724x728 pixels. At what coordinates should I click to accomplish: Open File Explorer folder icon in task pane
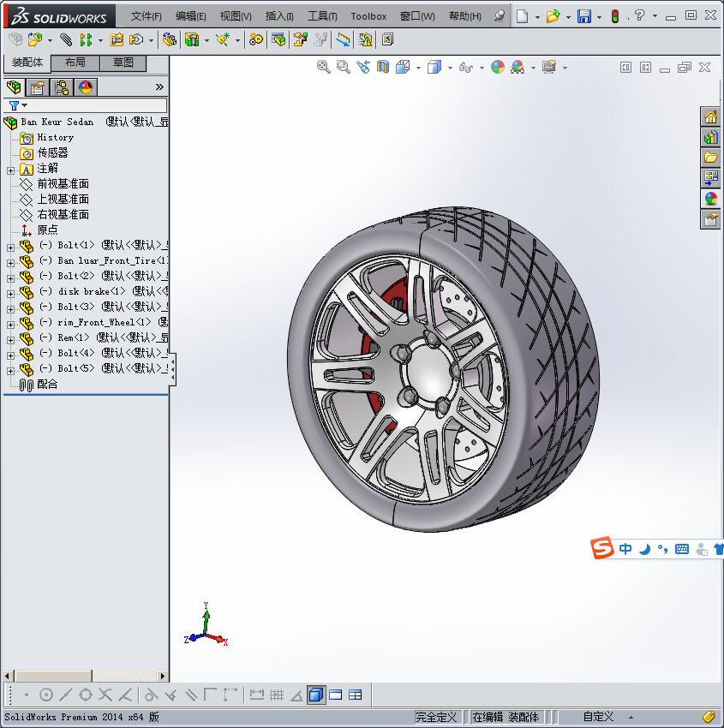coord(710,158)
